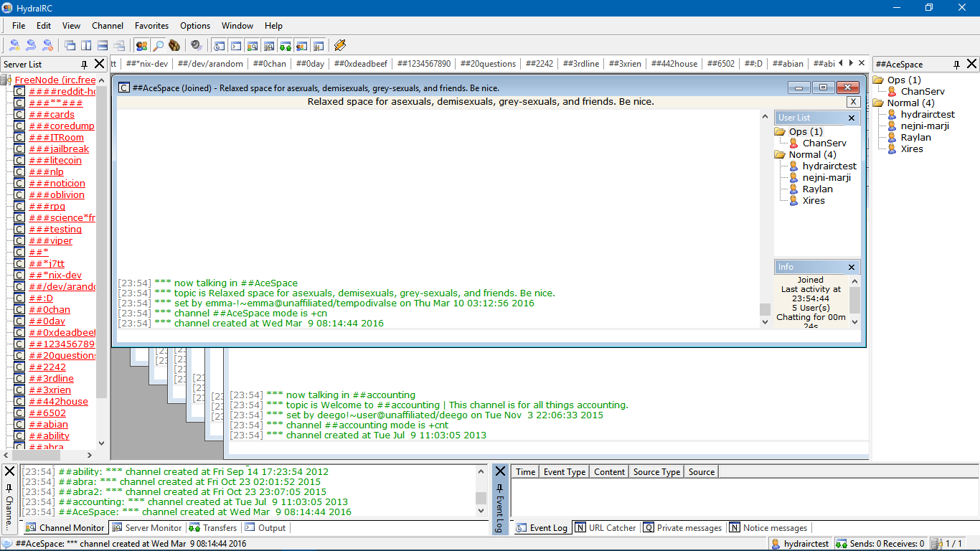Close the topic bar in ##AceSpace window
This screenshot has width=980, height=551.
pyautogui.click(x=852, y=102)
